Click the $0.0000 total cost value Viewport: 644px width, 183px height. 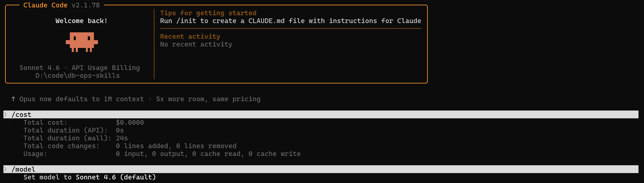pos(130,123)
